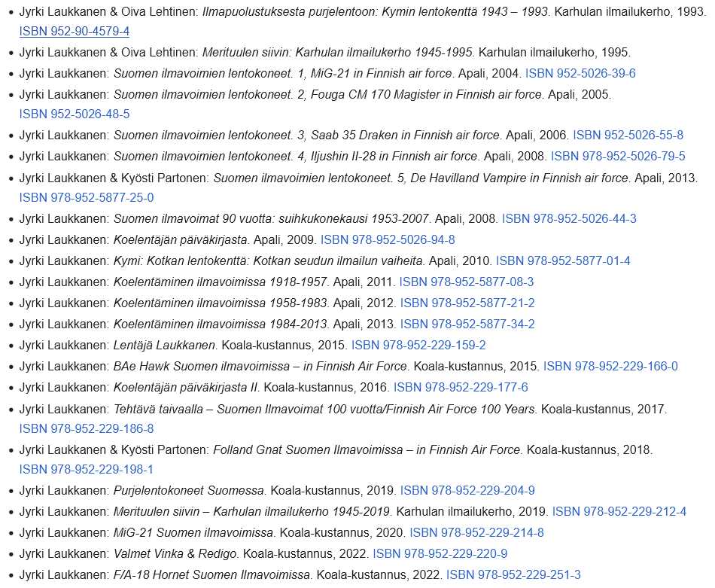Click 'Koelentäminen ilmavoimissa 1918-1957' title
Screen dimensions: 715x588
221,282
